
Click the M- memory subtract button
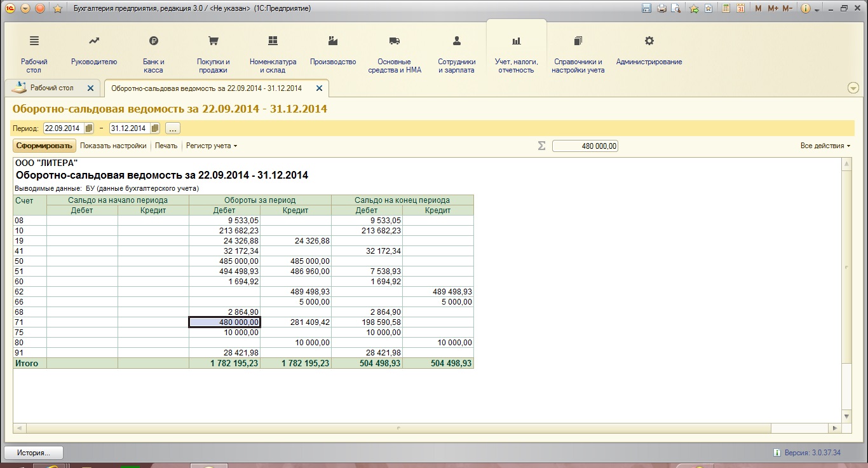coord(787,9)
